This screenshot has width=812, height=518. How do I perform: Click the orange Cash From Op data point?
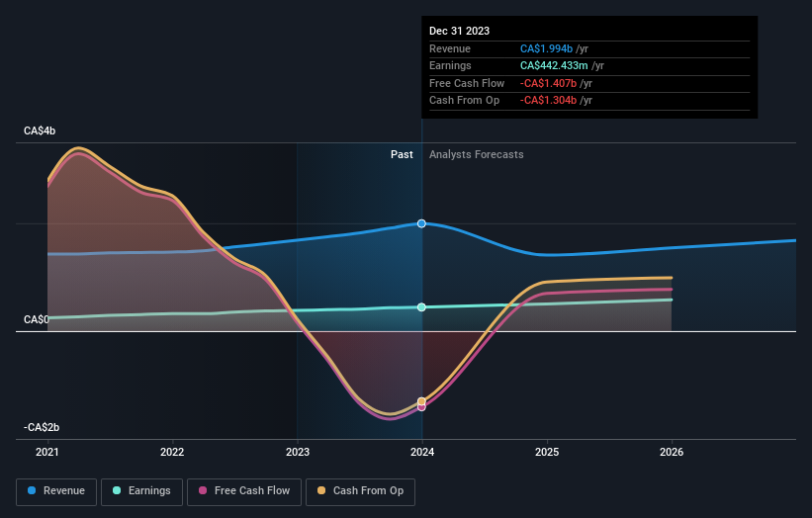pos(421,401)
